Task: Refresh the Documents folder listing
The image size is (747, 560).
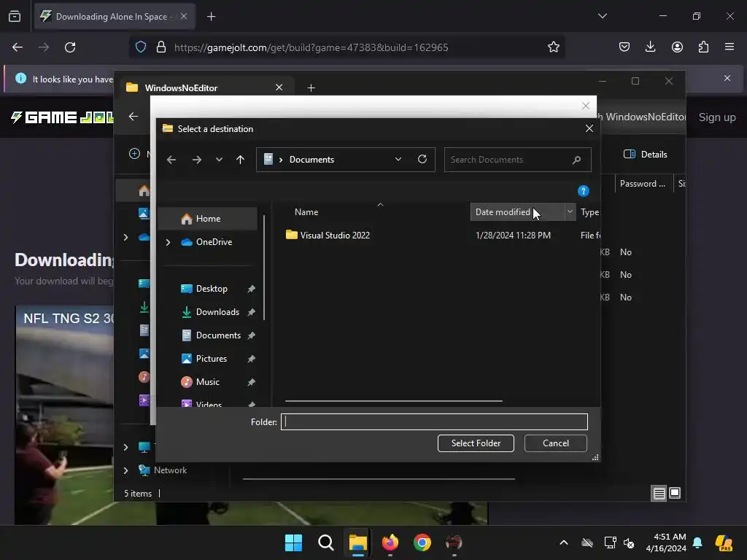Action: click(x=422, y=159)
